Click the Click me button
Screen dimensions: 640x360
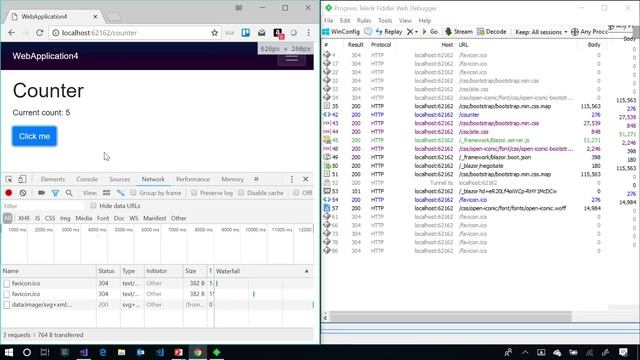pyautogui.click(x=34, y=136)
